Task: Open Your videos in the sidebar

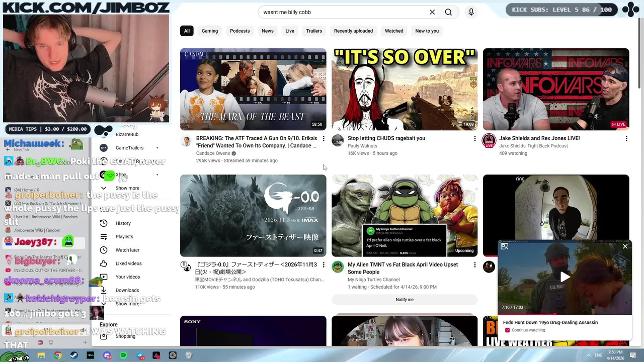Action: 127,277
